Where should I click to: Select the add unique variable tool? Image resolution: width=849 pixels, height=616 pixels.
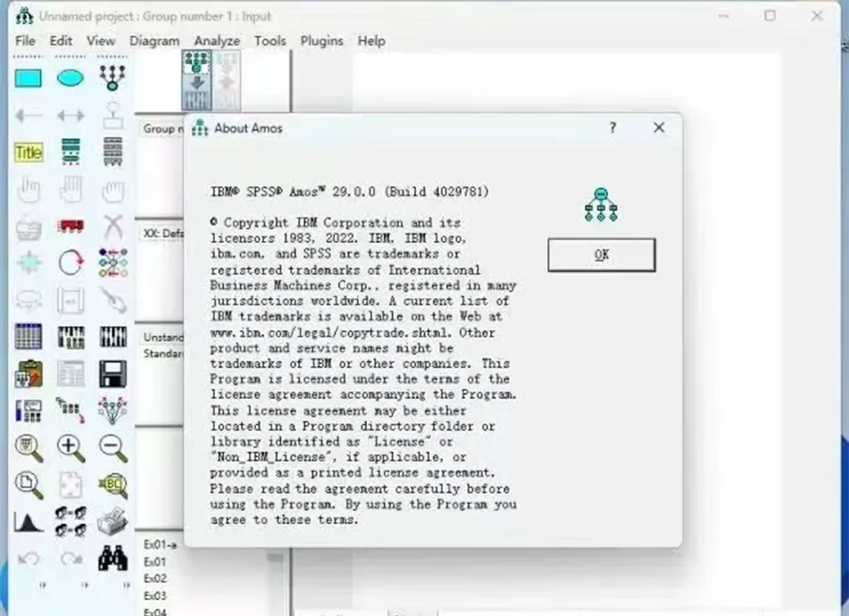tap(112, 115)
